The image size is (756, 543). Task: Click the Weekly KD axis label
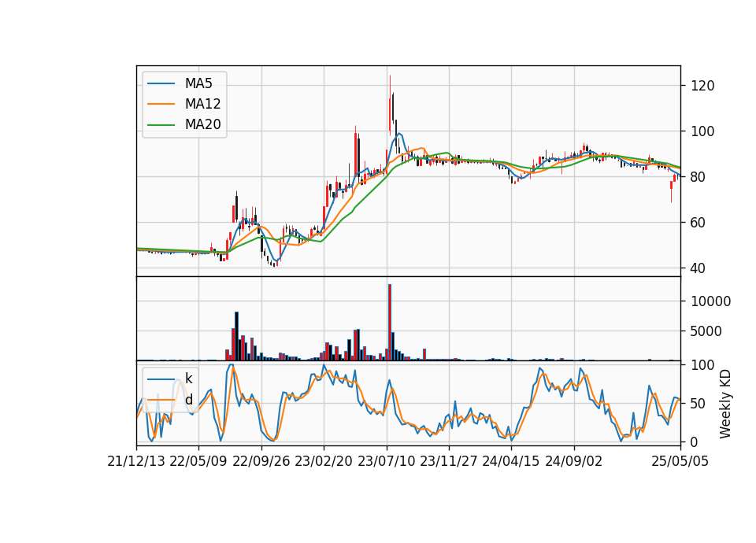point(724,404)
